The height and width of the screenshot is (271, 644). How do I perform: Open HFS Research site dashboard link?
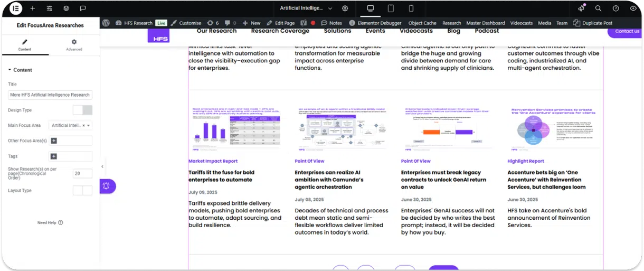coord(134,23)
